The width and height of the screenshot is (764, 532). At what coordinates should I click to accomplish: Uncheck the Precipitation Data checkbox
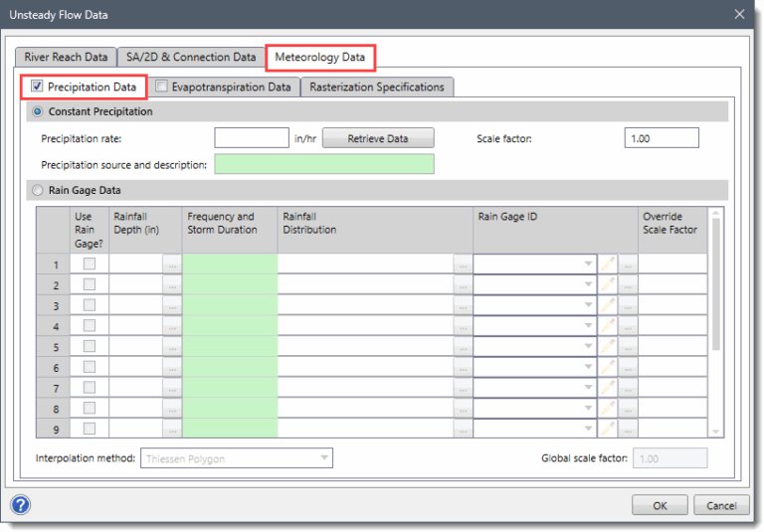pyautogui.click(x=37, y=88)
